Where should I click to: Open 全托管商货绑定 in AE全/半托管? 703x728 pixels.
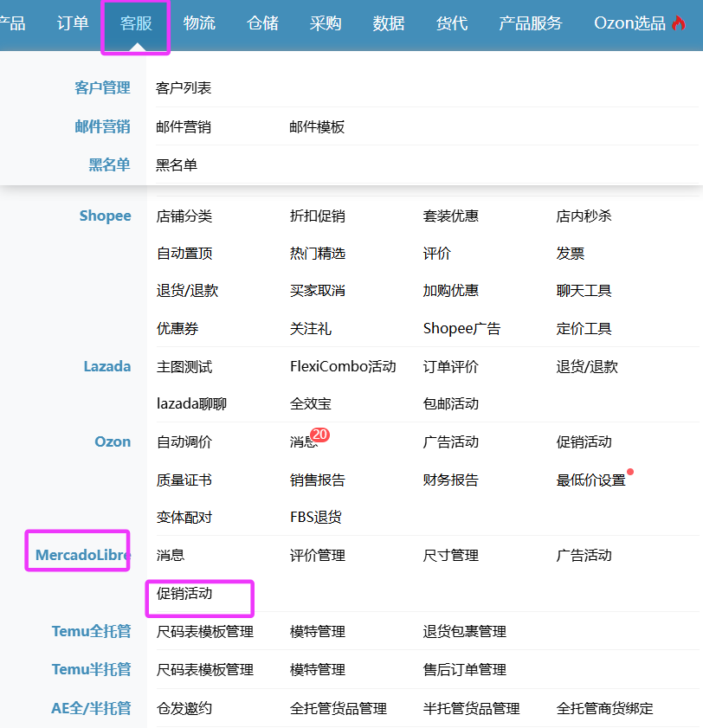[x=604, y=708]
